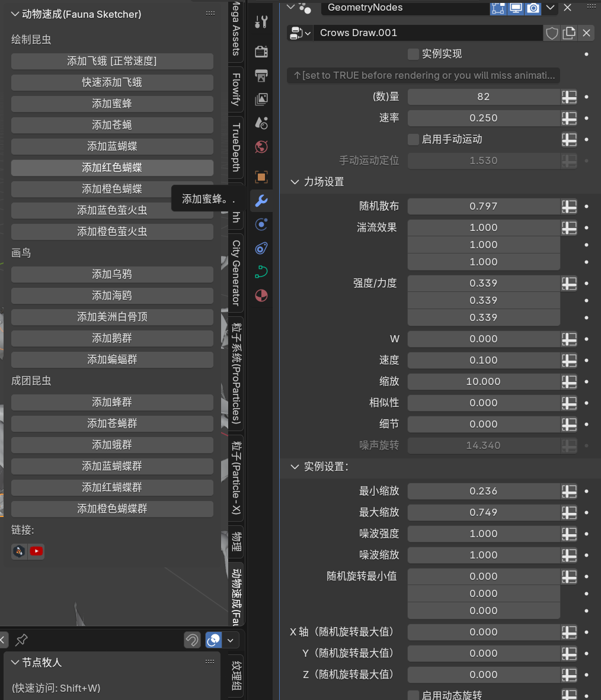
Task: Toggle attribute input for 随机散布 row
Action: (569, 207)
